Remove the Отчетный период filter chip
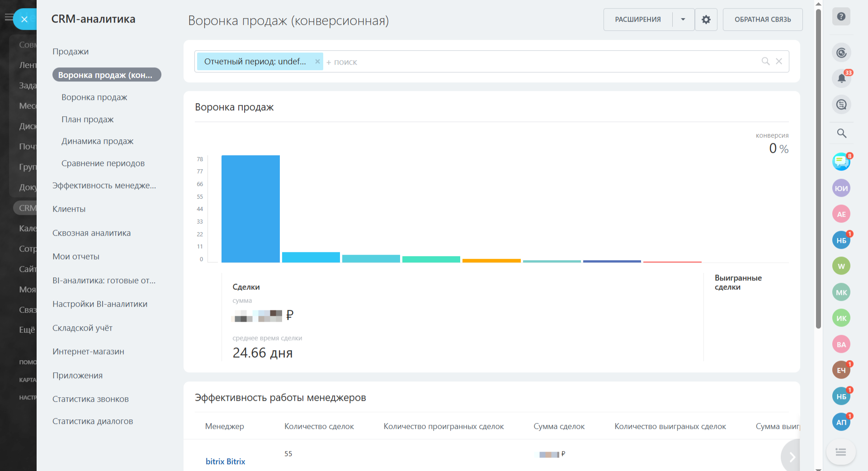Image resolution: width=868 pixels, height=471 pixels. click(x=317, y=62)
